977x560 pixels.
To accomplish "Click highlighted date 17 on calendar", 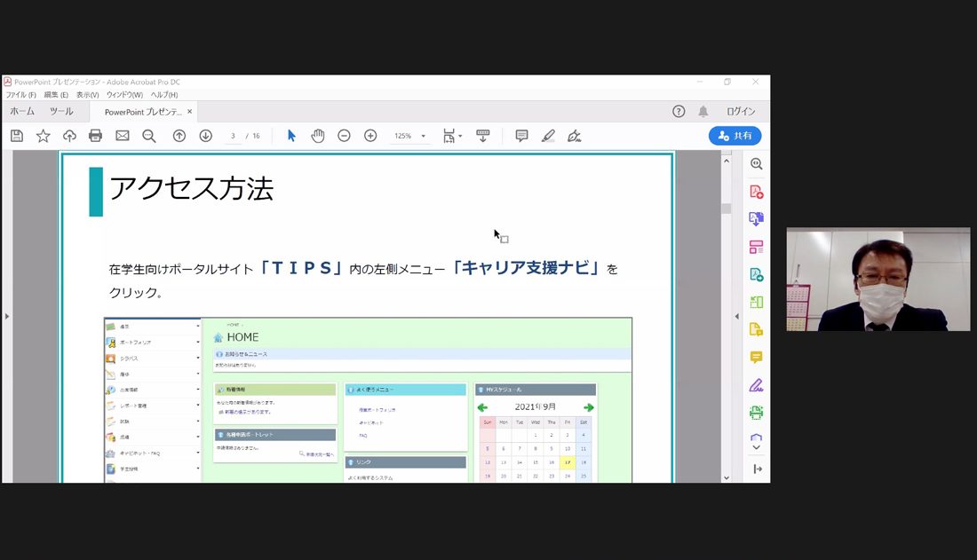I will (x=568, y=463).
